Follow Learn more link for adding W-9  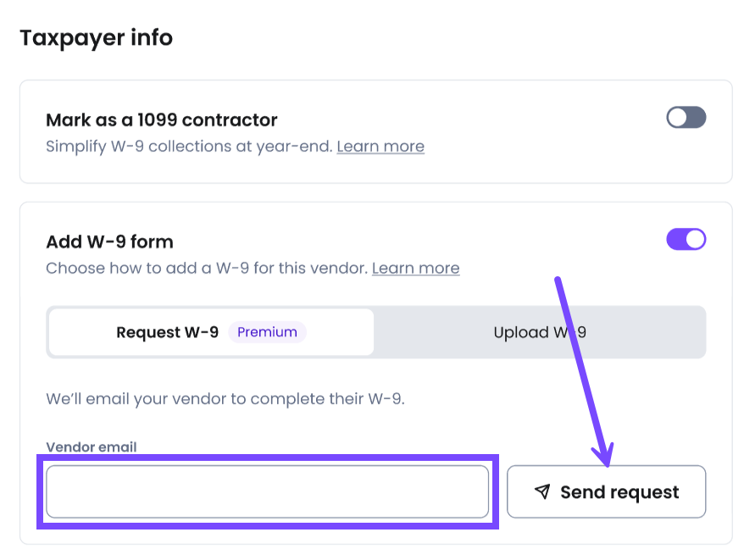pos(415,269)
